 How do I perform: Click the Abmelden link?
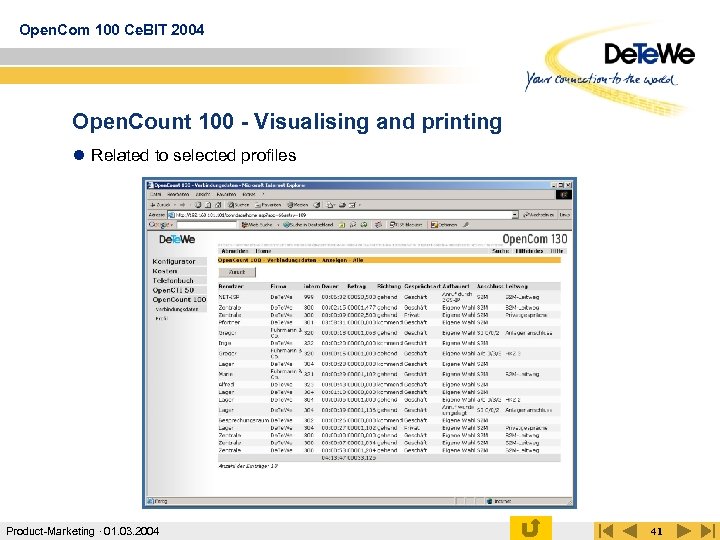point(235,251)
